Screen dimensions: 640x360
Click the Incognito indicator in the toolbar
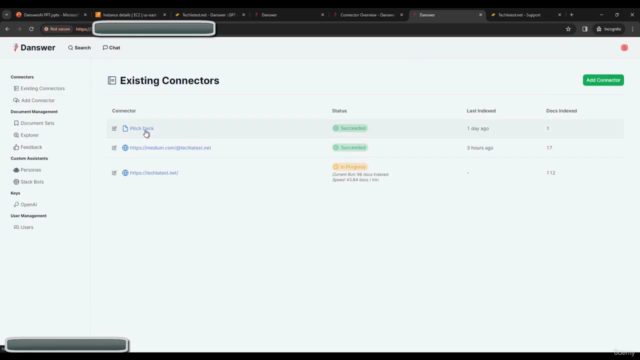(x=609, y=29)
